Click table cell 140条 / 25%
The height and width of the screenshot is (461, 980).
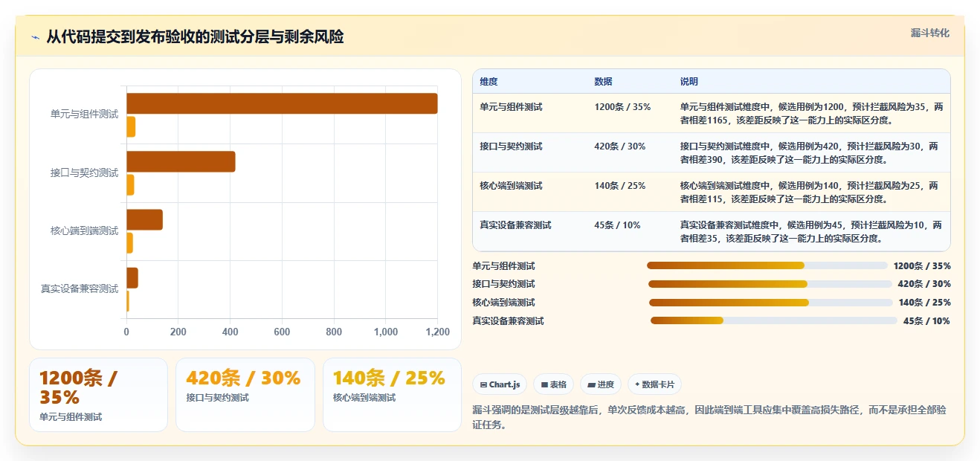(619, 186)
